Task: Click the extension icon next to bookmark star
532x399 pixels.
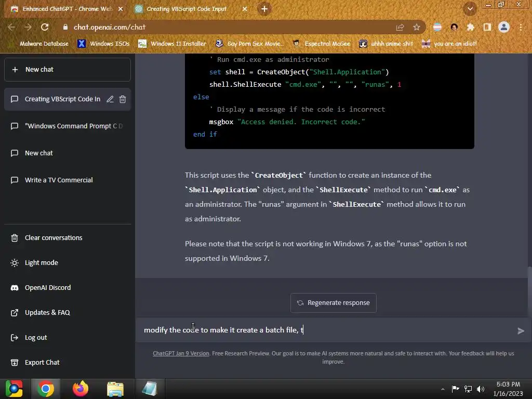Action: pos(437,27)
